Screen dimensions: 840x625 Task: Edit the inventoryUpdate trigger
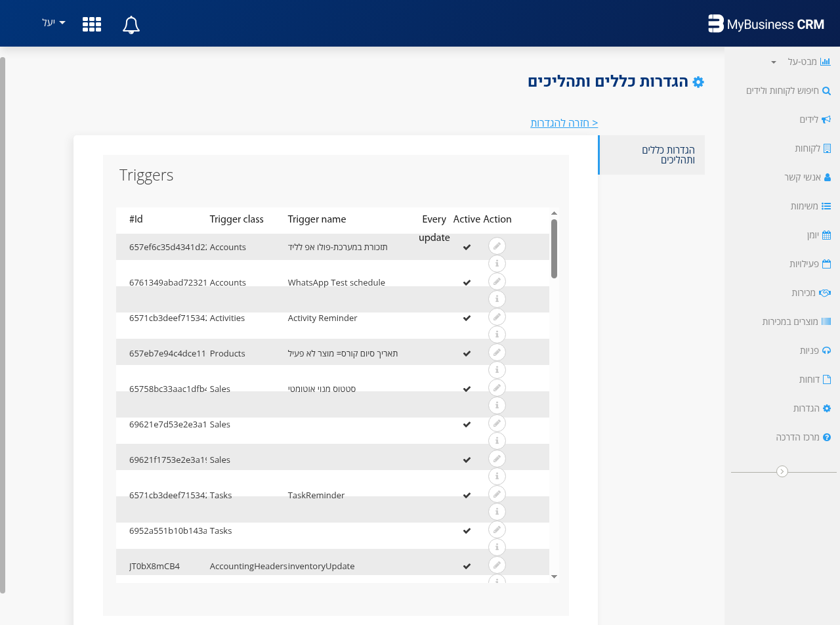[x=497, y=565]
